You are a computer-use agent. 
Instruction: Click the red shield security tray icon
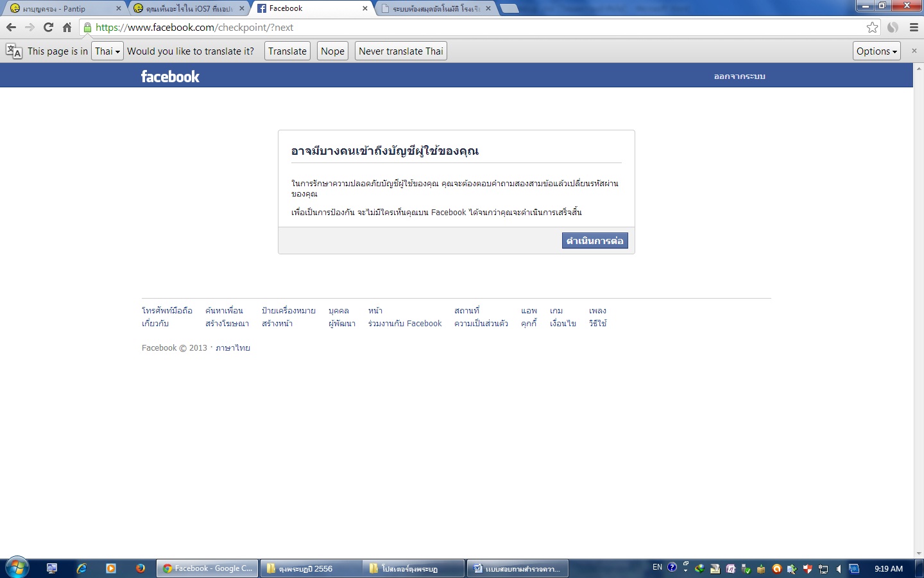pyautogui.click(x=807, y=568)
